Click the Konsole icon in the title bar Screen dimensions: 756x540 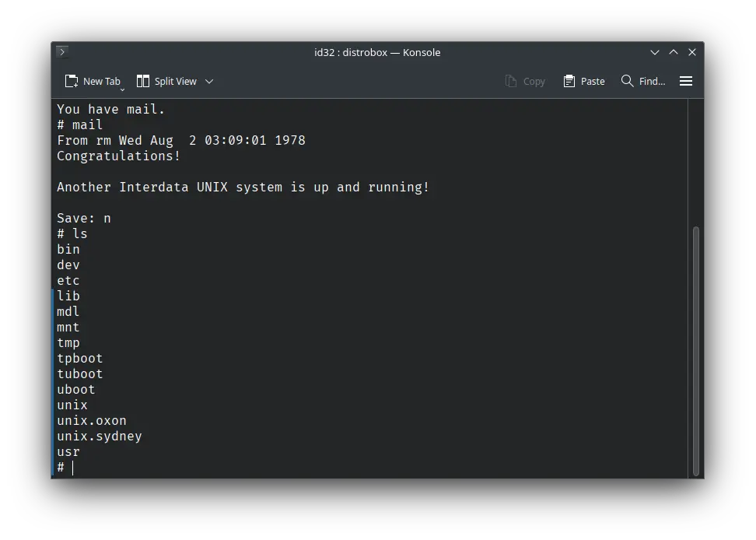(x=61, y=52)
